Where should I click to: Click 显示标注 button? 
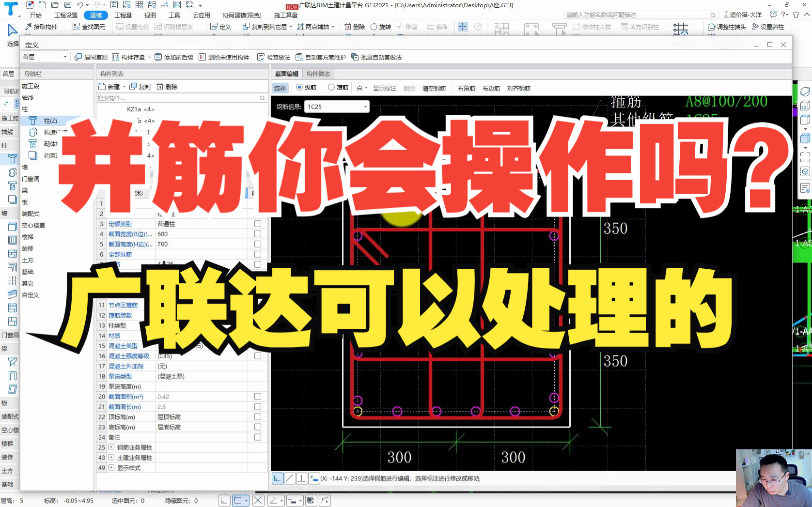[x=384, y=88]
